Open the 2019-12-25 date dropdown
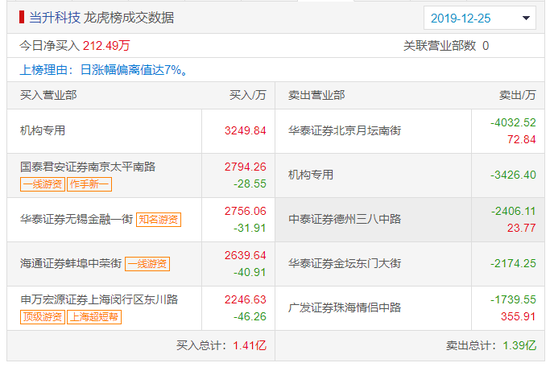Screen dimensions: 550x367 click(x=479, y=18)
